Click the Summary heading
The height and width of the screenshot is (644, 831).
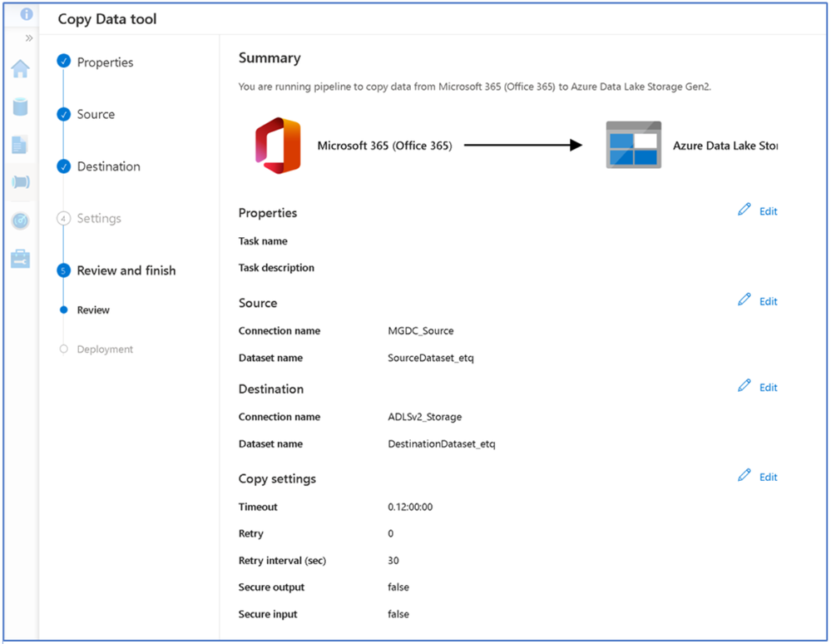(x=270, y=57)
